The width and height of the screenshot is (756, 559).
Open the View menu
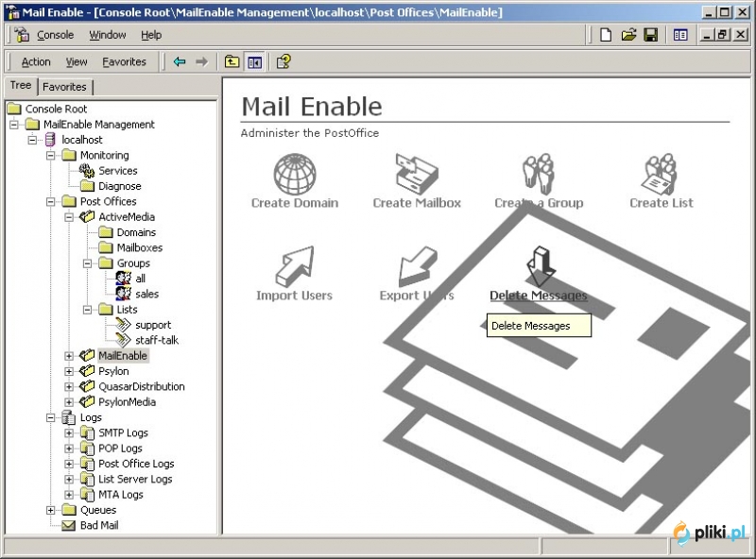point(77,61)
